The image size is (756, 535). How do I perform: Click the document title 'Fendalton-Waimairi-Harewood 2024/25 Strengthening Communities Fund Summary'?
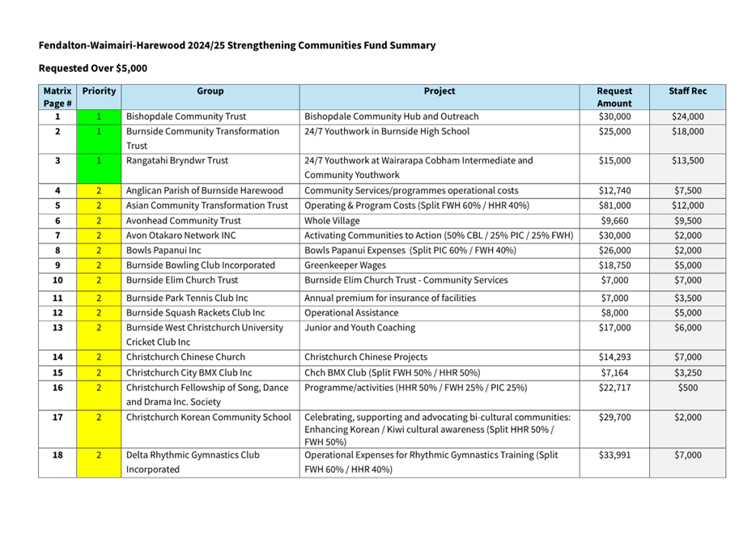(236, 45)
